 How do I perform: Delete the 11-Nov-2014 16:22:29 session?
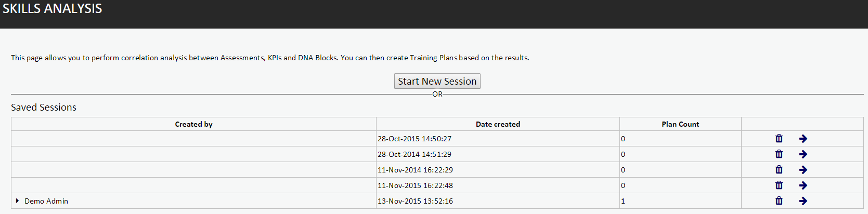click(779, 169)
